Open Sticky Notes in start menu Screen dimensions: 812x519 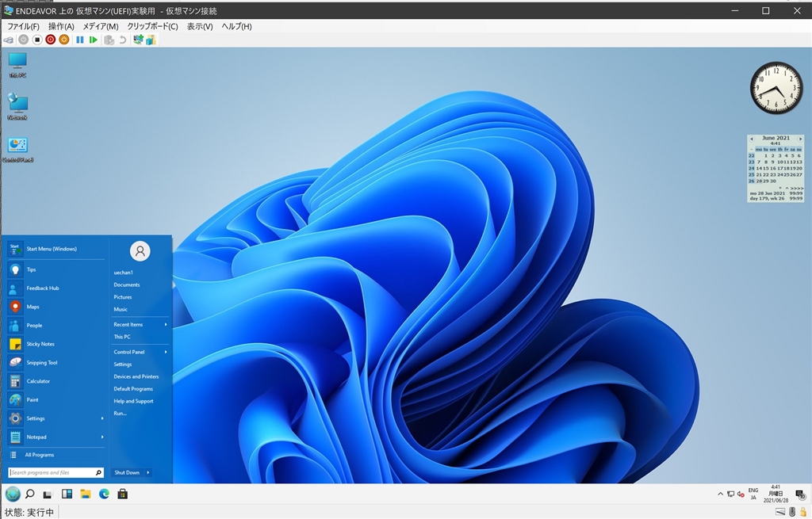[x=56, y=344]
